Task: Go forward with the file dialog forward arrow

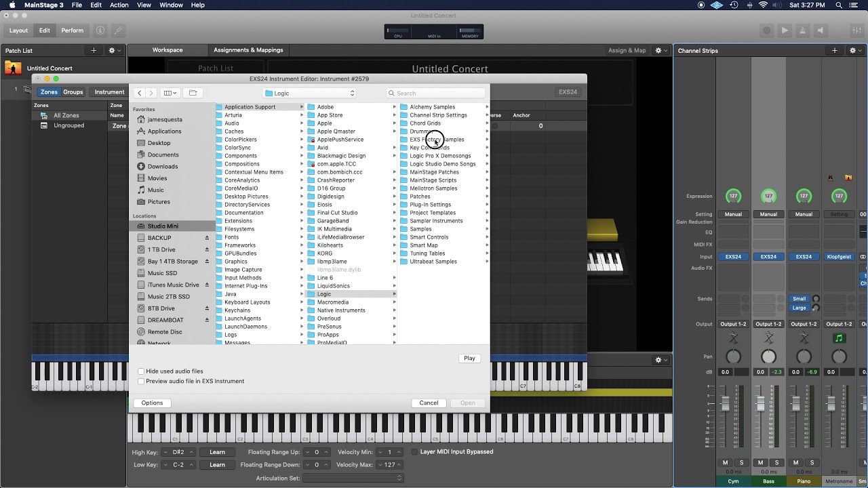Action: 151,93
